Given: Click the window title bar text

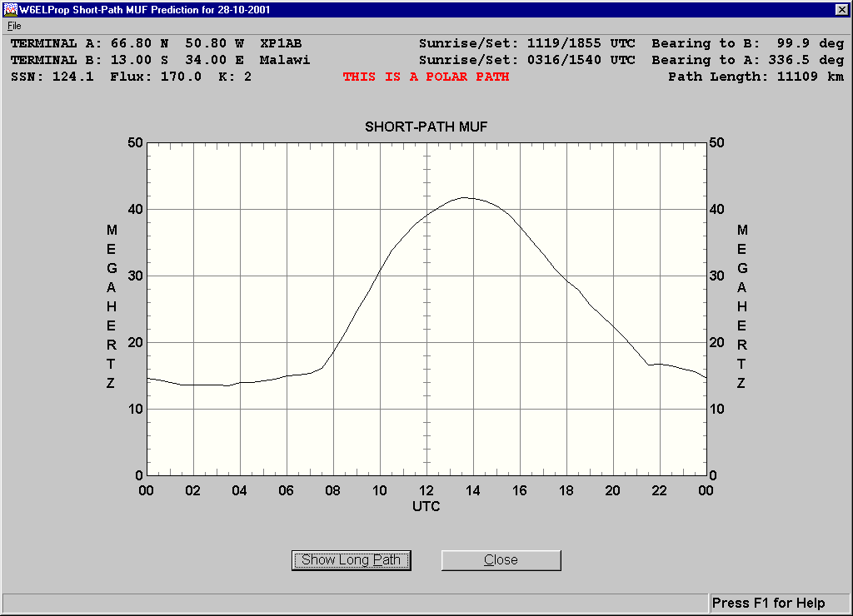Looking at the screenshot, I should [x=145, y=9].
